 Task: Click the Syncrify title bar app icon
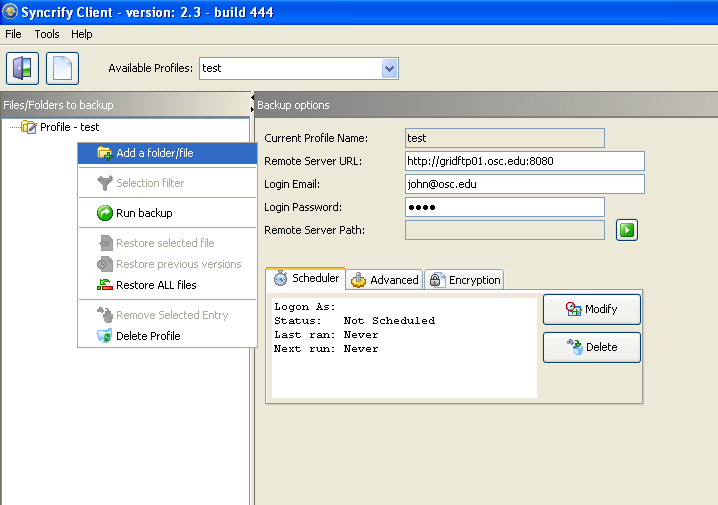tap(10, 12)
